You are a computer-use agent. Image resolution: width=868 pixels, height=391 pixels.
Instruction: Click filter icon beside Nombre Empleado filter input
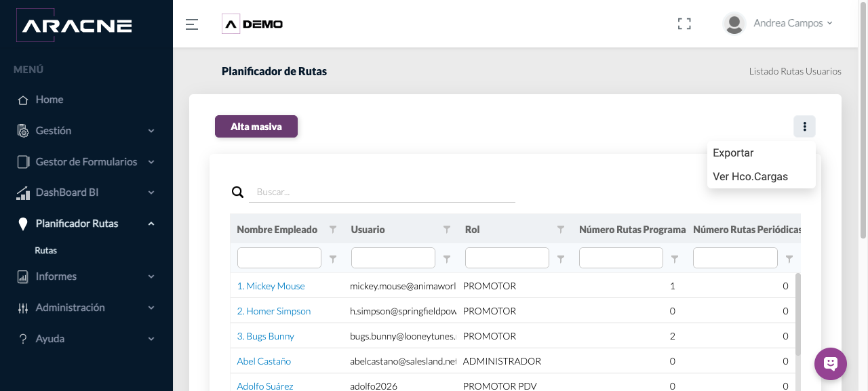coord(333,258)
